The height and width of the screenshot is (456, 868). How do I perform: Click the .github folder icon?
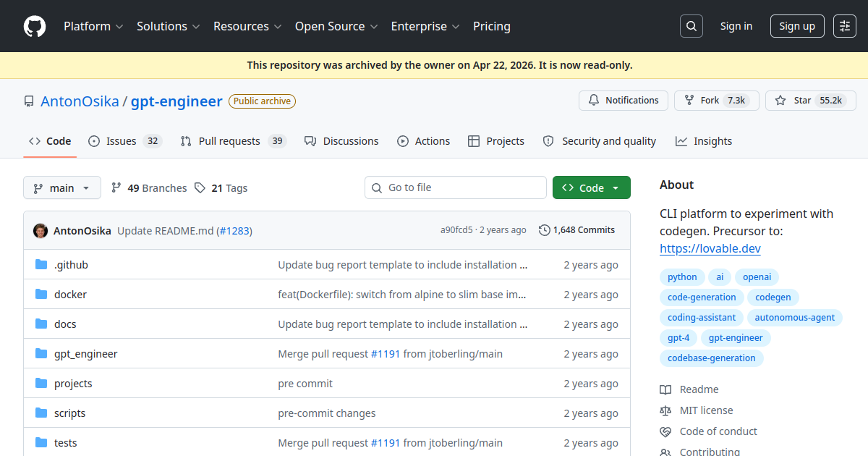[41, 265]
